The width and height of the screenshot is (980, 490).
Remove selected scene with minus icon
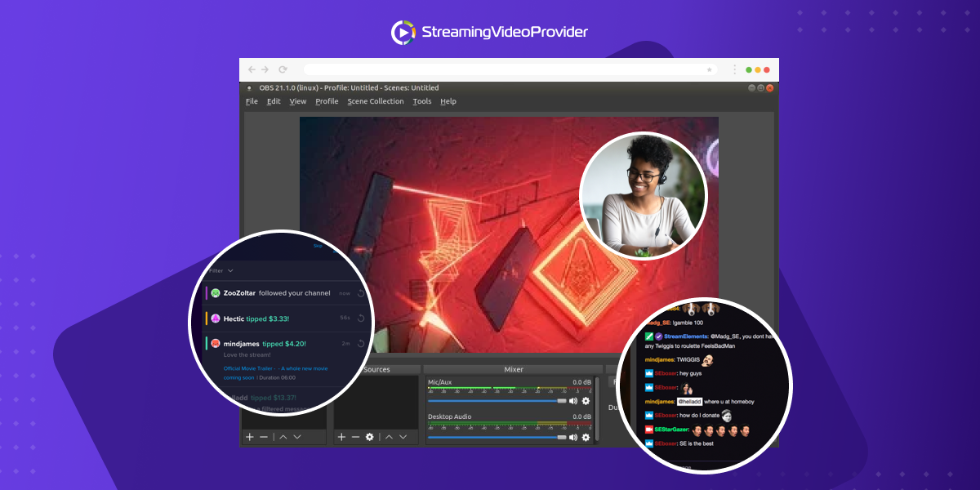coord(264,438)
